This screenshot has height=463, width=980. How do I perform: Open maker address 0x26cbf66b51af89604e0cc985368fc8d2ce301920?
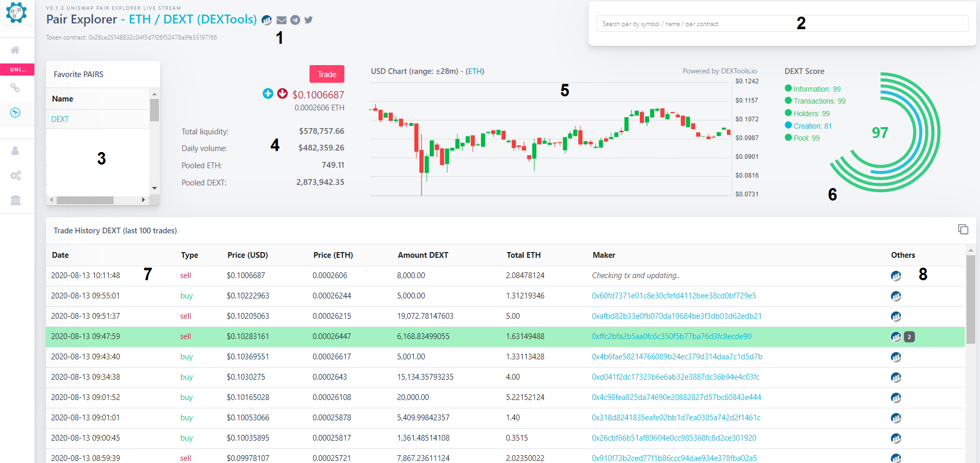click(674, 438)
